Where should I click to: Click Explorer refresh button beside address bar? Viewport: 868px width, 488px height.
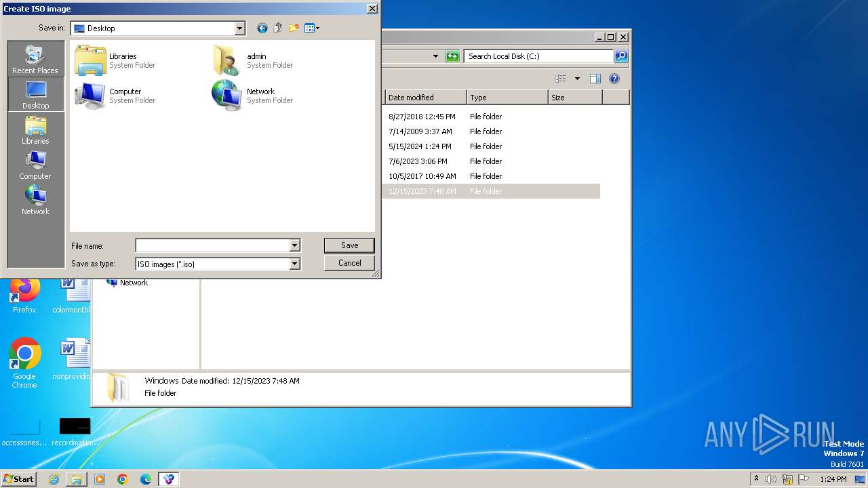tap(452, 56)
